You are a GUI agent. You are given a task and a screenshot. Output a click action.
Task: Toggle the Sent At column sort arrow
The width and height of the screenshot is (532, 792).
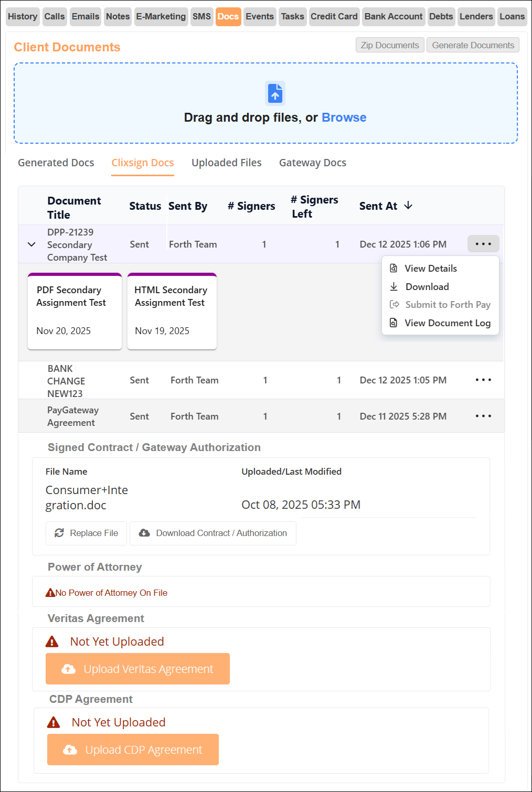tap(408, 206)
